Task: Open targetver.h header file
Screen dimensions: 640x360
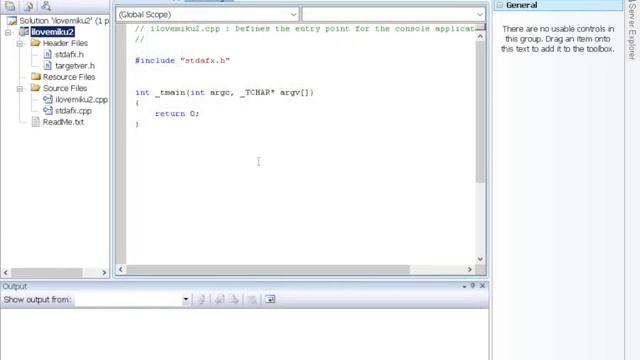Action: click(x=75, y=66)
